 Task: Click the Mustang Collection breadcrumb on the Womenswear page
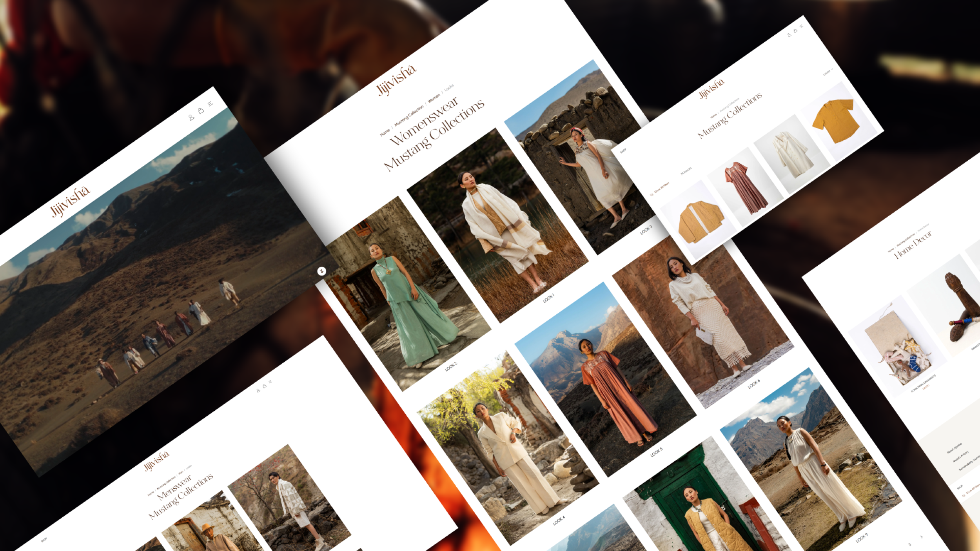tap(409, 116)
